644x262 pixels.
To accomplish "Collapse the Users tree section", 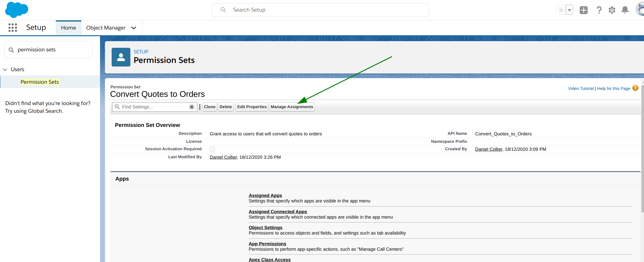I will click(5, 70).
